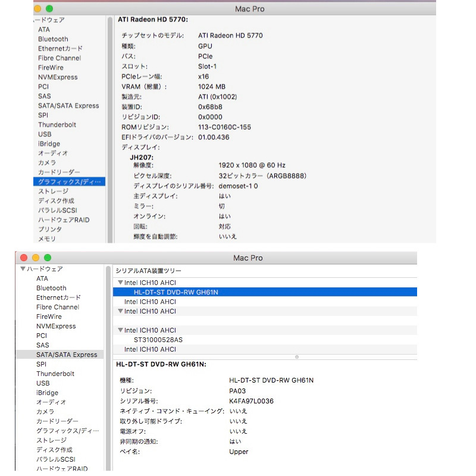Select SAS in upper window sidebar
The height and width of the screenshot is (476, 476).
point(44,96)
